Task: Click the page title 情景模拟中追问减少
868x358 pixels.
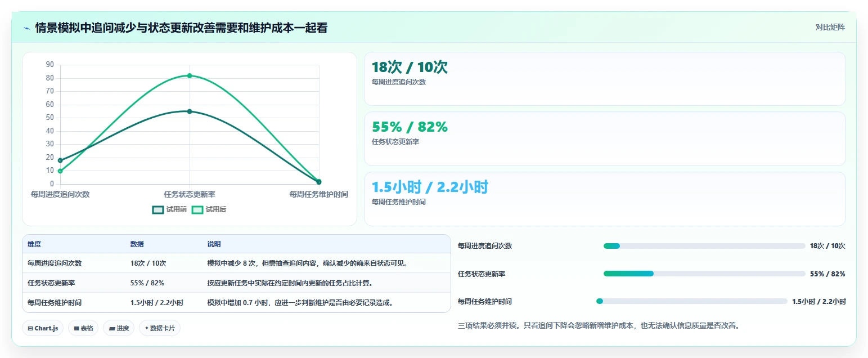Action: pyautogui.click(x=181, y=28)
